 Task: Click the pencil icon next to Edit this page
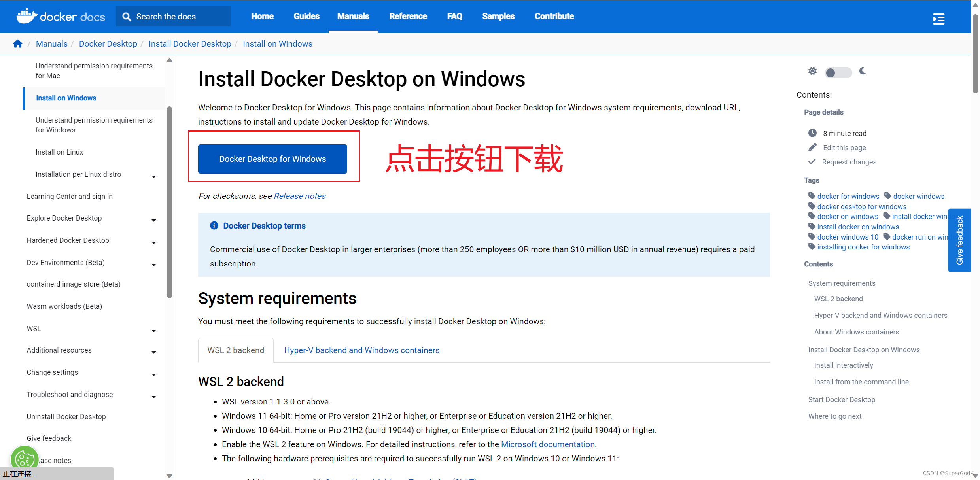[x=812, y=147]
